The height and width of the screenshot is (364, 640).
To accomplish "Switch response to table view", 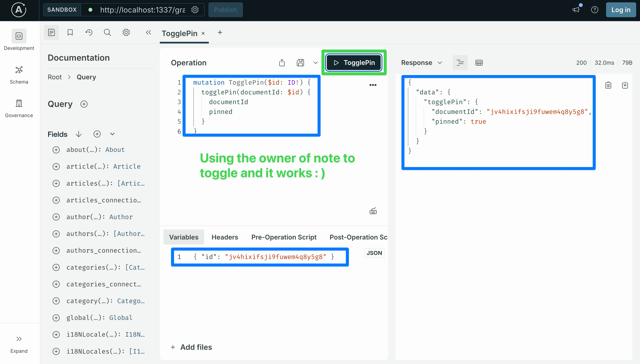I will coord(479,63).
